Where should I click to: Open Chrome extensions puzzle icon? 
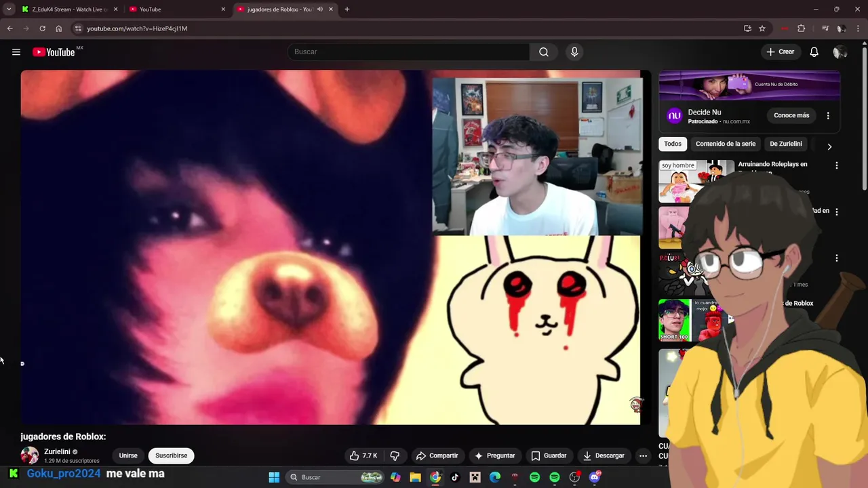click(802, 28)
